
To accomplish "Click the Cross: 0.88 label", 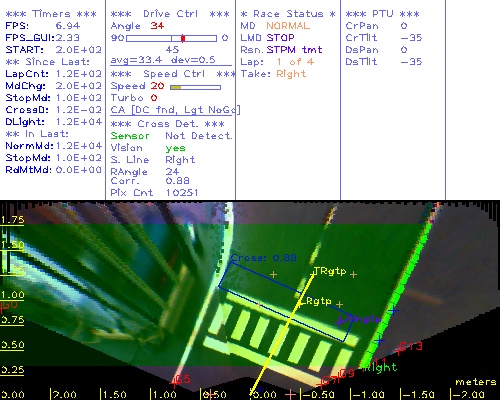I will point(263,258).
